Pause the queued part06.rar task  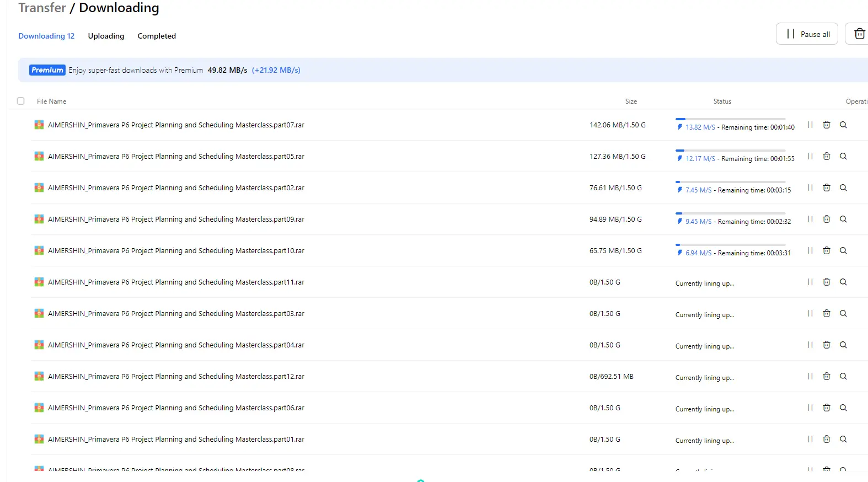[x=810, y=408]
